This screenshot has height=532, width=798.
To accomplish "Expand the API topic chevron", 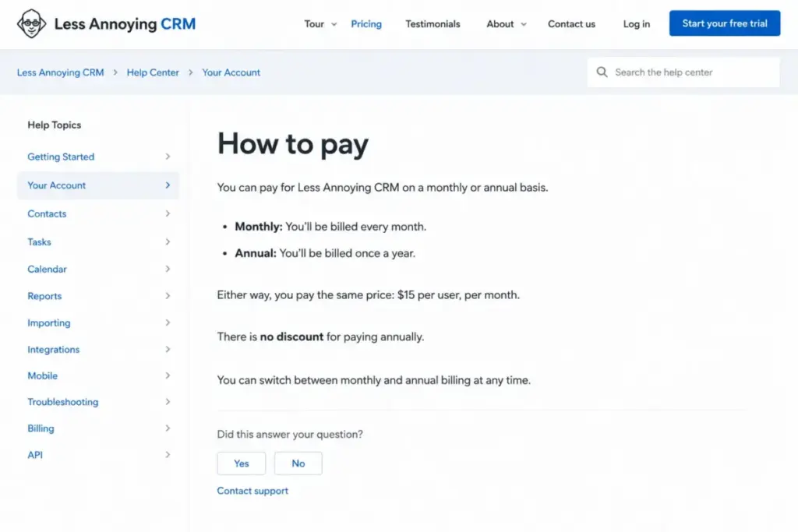I will point(168,455).
